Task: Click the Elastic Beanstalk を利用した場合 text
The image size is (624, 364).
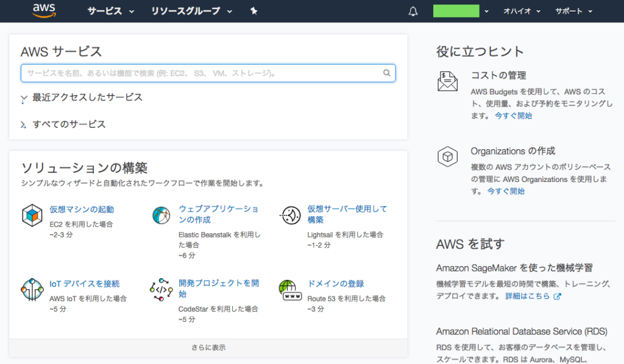Action: [x=219, y=240]
